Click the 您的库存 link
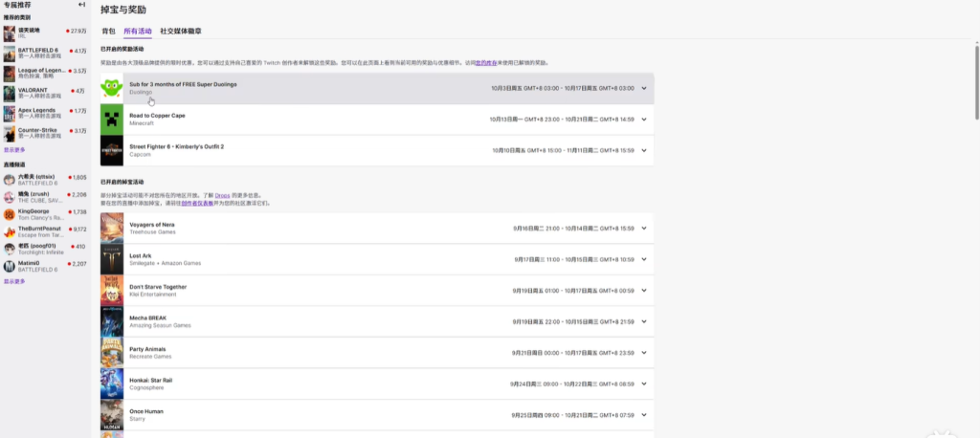Image resolution: width=980 pixels, height=438 pixels. (485, 63)
